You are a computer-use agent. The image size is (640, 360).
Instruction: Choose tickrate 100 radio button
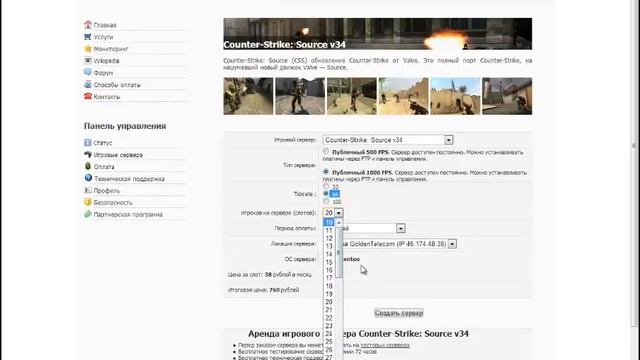[326, 201]
